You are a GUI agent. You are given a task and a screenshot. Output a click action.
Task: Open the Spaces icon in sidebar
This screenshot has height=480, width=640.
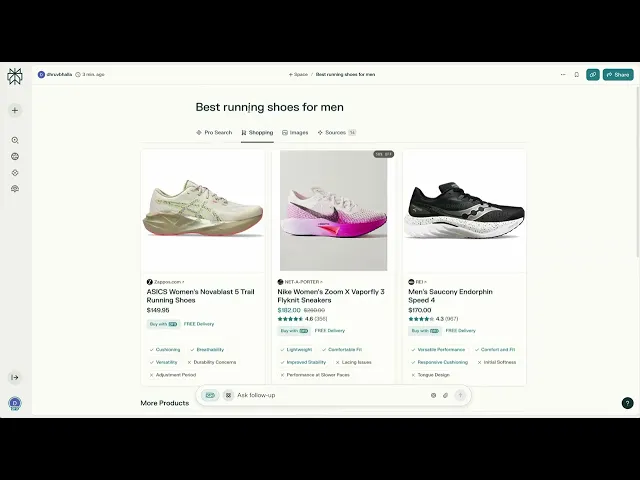pos(15,173)
